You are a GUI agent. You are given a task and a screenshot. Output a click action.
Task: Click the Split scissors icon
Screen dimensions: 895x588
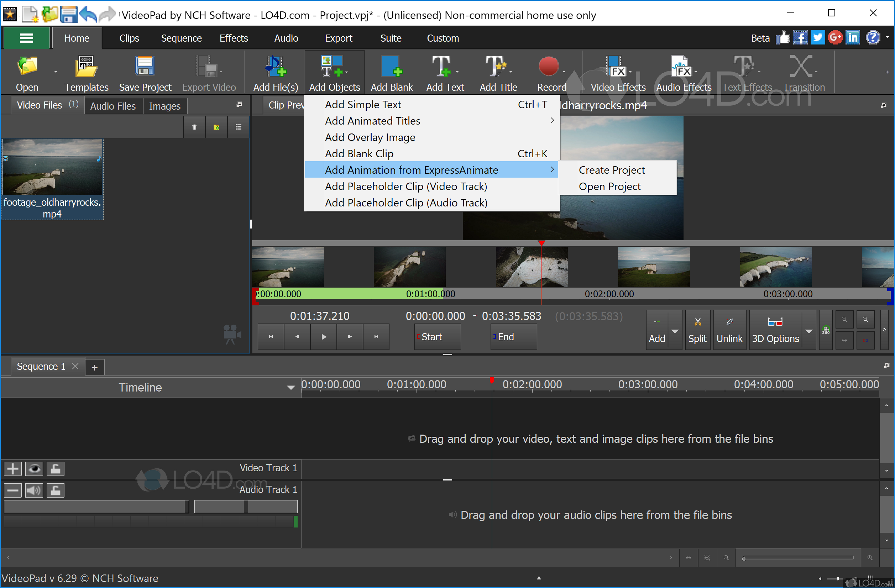click(697, 322)
